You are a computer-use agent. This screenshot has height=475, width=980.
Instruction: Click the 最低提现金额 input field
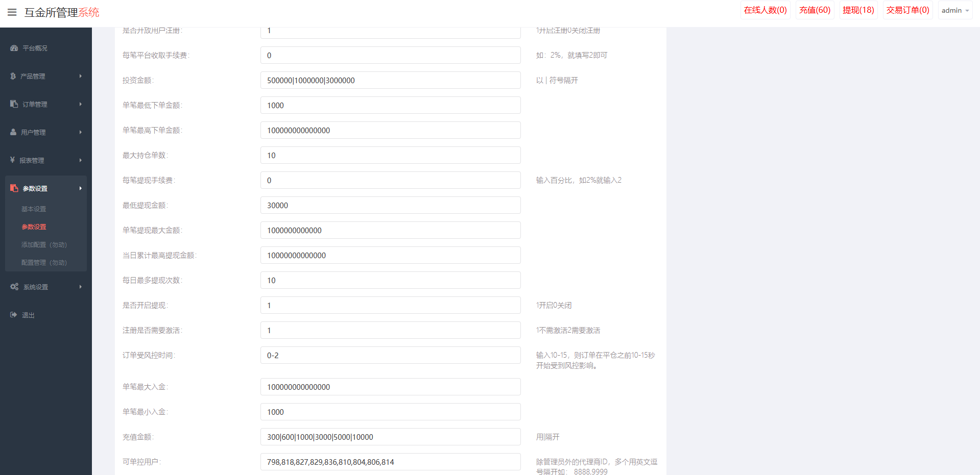click(x=390, y=205)
